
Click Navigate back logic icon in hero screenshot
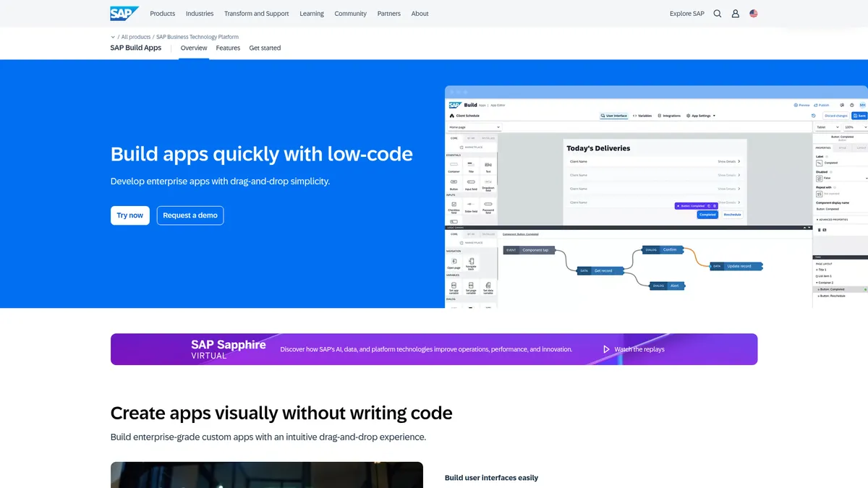[471, 261]
